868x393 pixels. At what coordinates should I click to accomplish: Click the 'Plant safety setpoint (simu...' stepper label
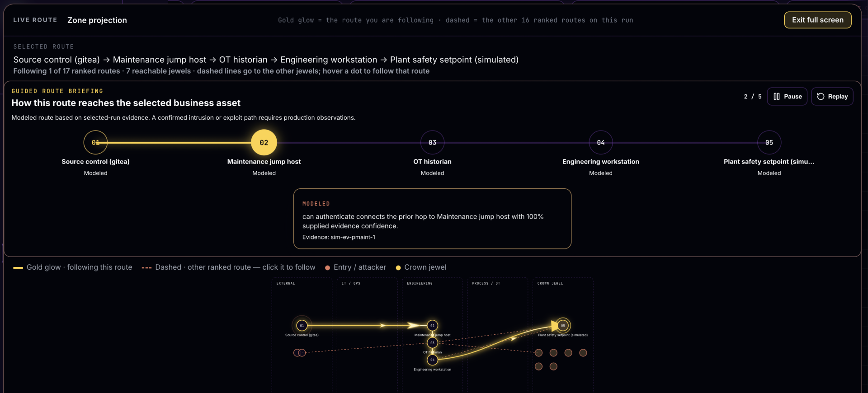click(769, 162)
